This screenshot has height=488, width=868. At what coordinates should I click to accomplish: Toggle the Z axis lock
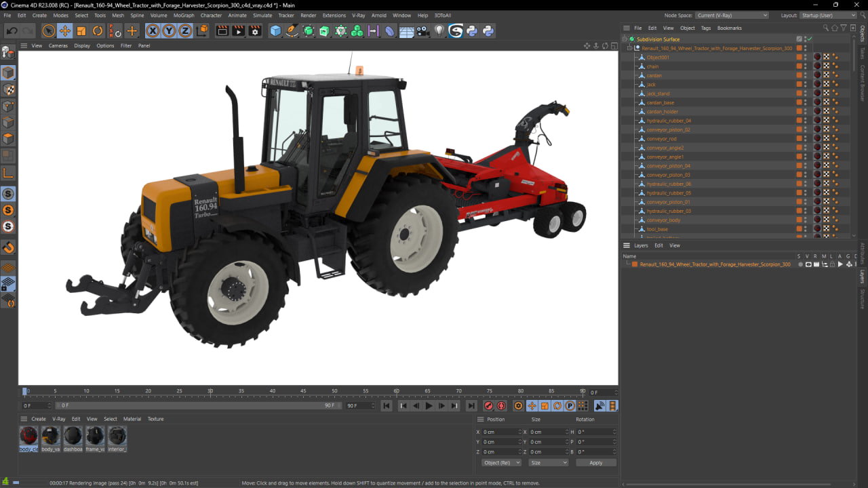point(185,30)
